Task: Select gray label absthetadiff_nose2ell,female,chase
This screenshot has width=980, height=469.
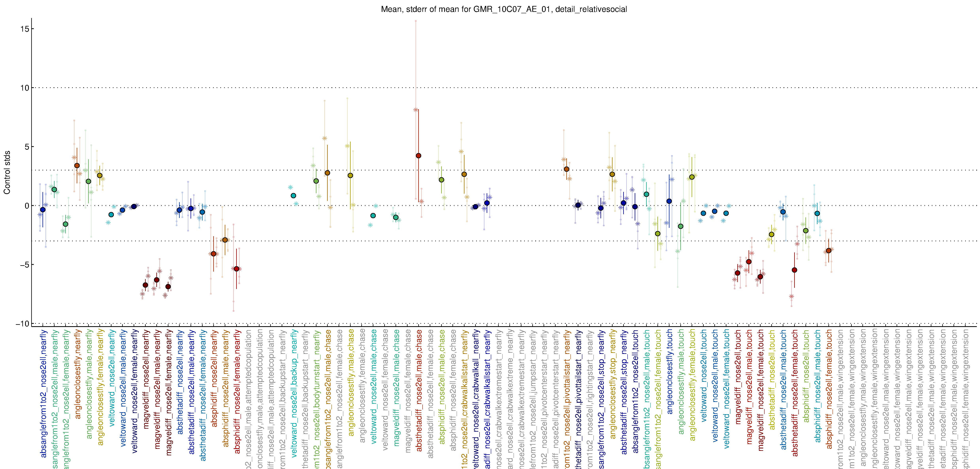Action: pyautogui.click(x=431, y=394)
